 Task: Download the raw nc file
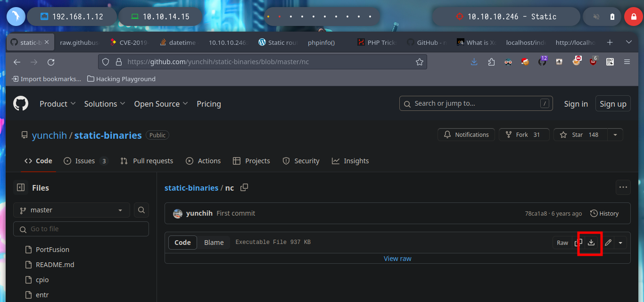click(x=591, y=243)
